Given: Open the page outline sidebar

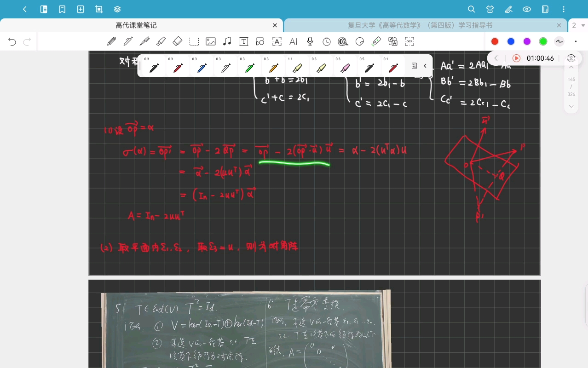Looking at the screenshot, I should pos(44,9).
